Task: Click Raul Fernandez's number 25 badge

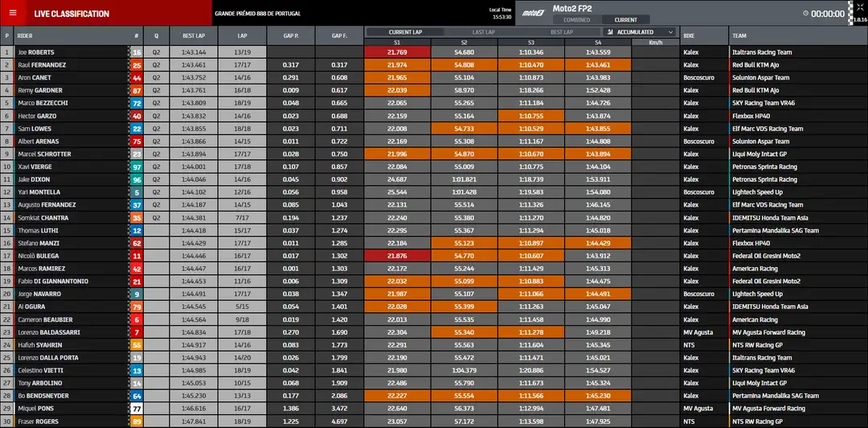Action: click(x=136, y=65)
